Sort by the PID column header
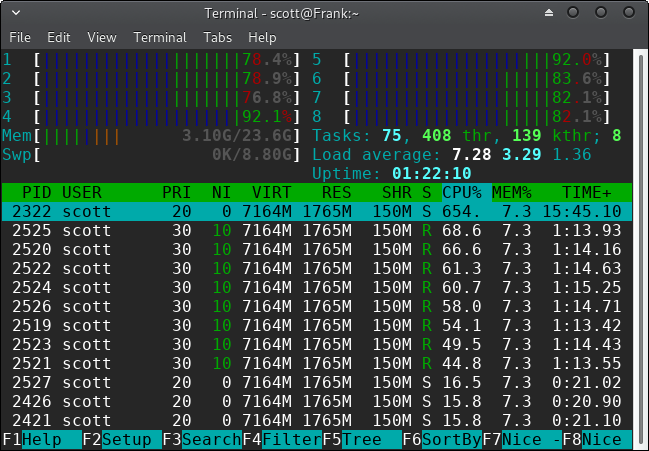 point(36,193)
